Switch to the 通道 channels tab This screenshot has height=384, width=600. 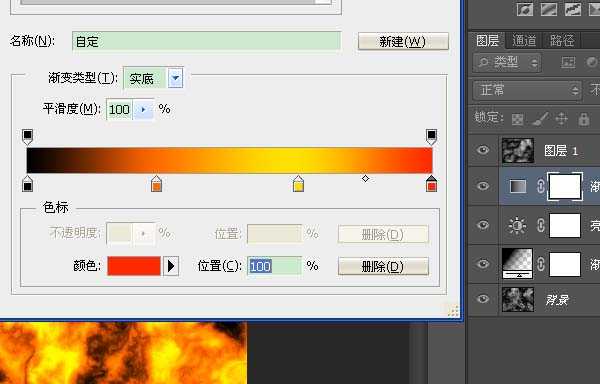(x=524, y=41)
